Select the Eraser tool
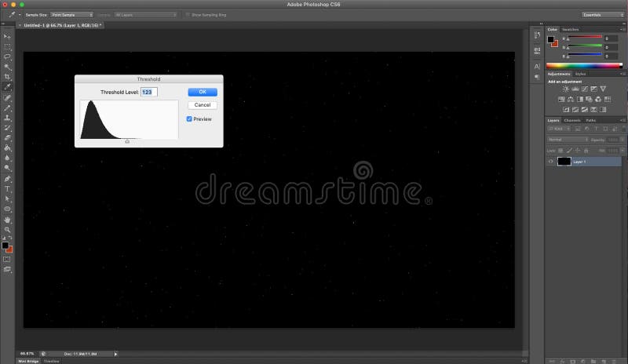The width and height of the screenshot is (628, 364). point(7,138)
